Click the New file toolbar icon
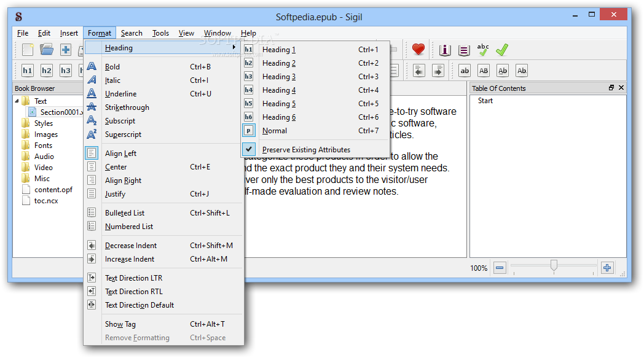Image resolution: width=644 pixels, height=358 pixels. coord(28,50)
